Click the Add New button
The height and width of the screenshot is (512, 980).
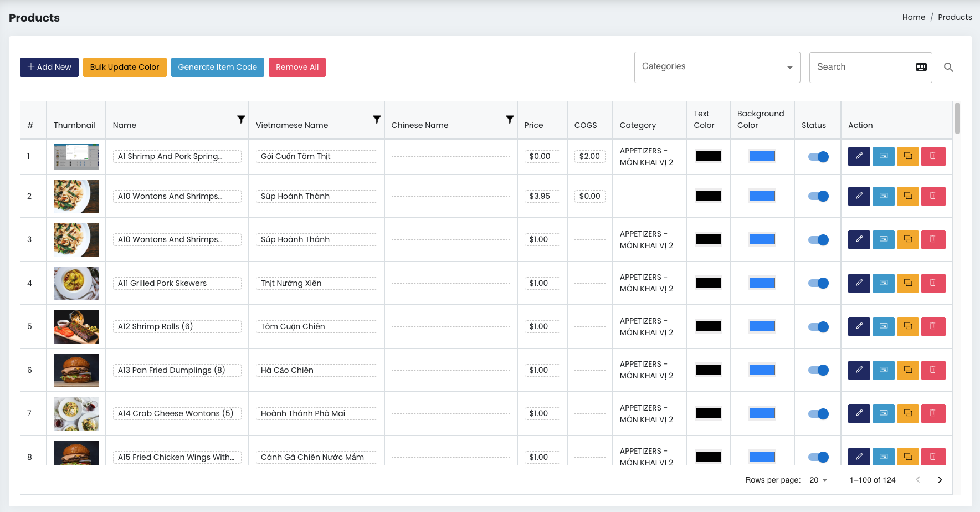49,67
